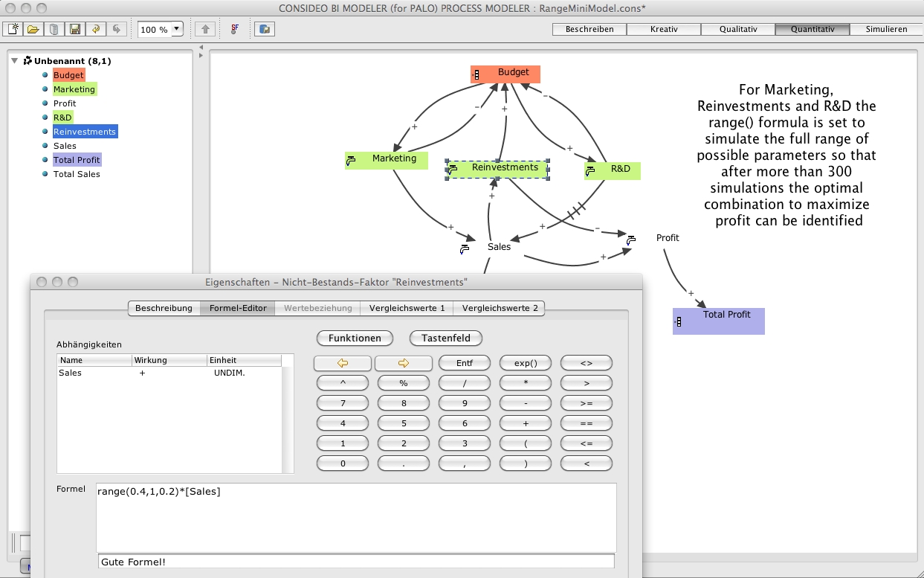924x578 pixels.
Task: Click the new model toolbar icon
Action: tap(13, 29)
